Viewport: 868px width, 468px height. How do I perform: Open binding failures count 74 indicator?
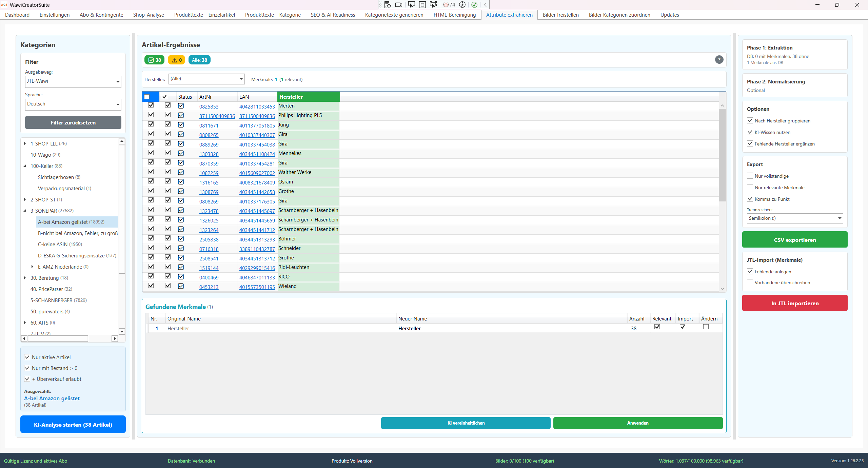(x=449, y=5)
